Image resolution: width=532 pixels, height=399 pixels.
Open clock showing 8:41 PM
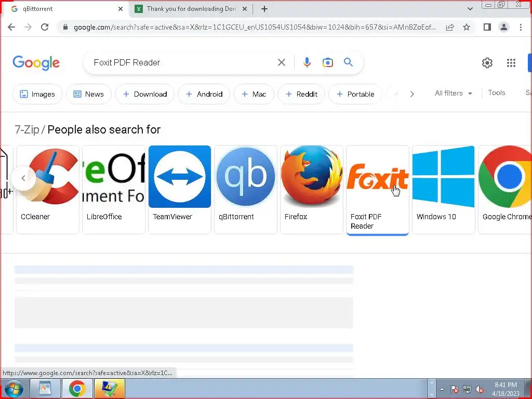pos(506,389)
